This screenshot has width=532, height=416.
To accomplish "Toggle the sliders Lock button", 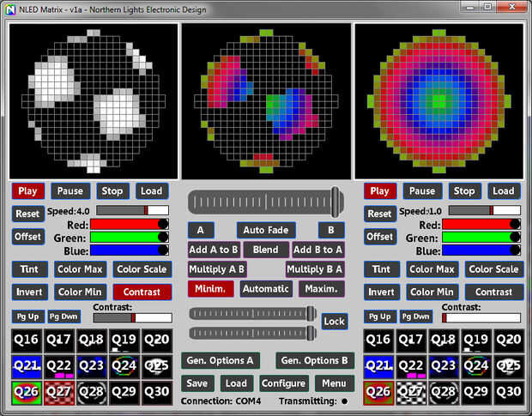I will coord(335,322).
